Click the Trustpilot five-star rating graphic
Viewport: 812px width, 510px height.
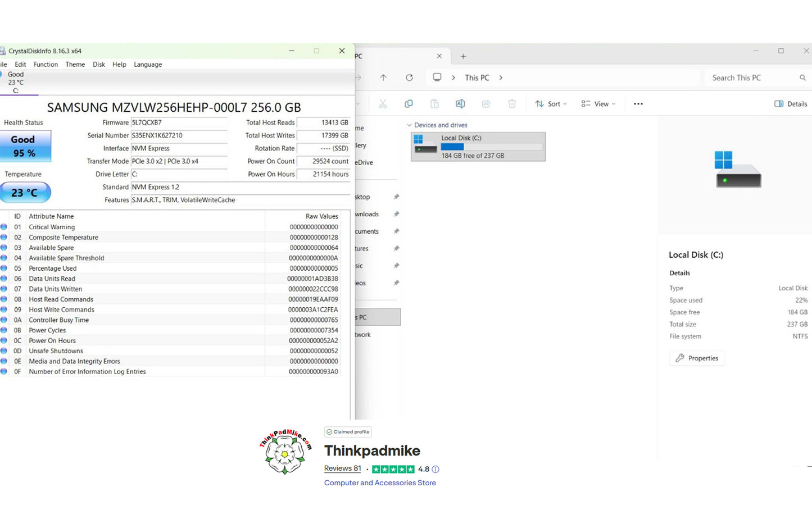(393, 470)
